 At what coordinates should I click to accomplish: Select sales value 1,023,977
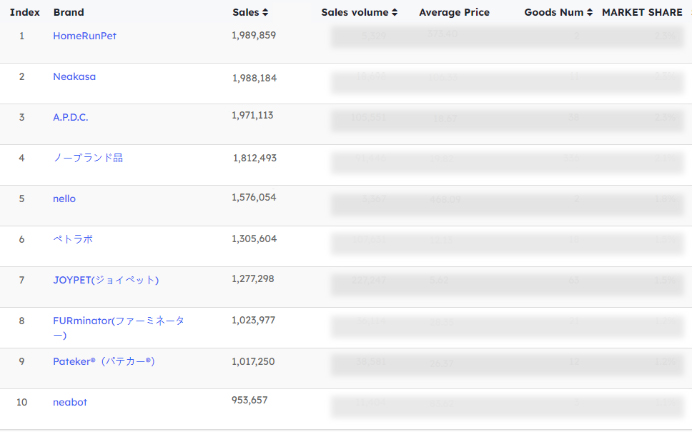coord(253,320)
